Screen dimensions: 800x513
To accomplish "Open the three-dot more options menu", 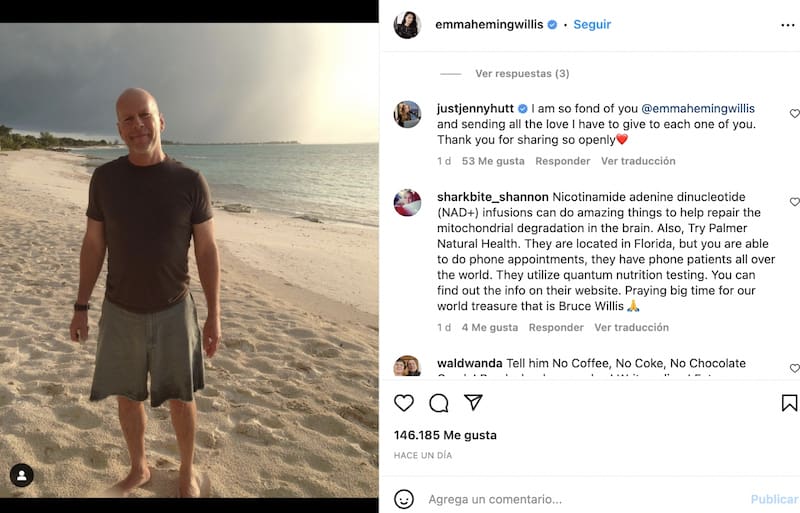I will (788, 25).
